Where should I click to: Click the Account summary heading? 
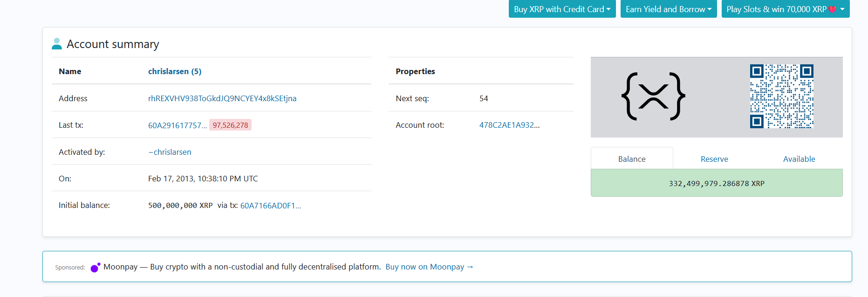click(x=113, y=44)
